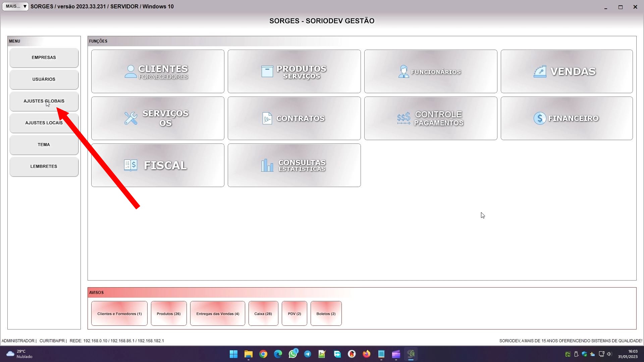Open the weather widget showing 29°C
Viewport: 644px width, 362px height.
[x=19, y=354]
